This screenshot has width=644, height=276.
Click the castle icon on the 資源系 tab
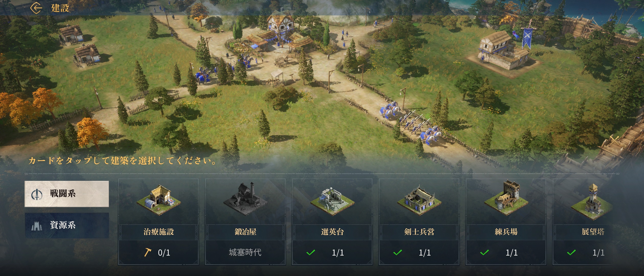[x=36, y=226]
